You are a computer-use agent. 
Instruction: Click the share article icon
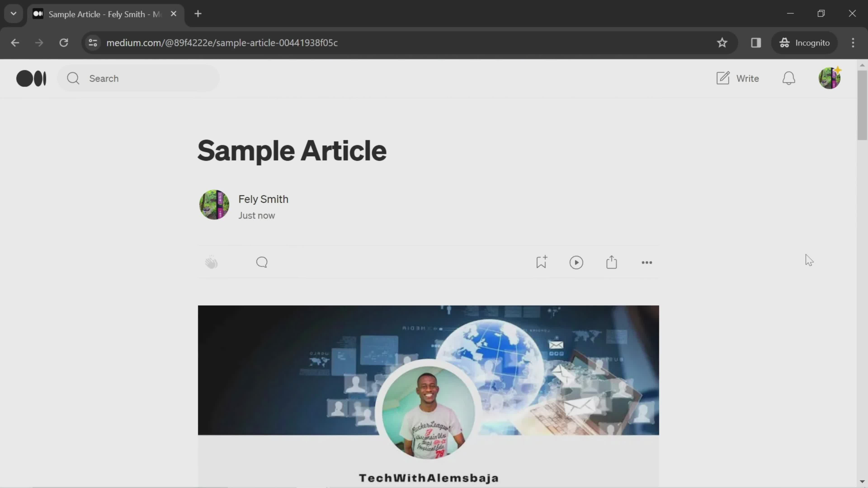611,262
